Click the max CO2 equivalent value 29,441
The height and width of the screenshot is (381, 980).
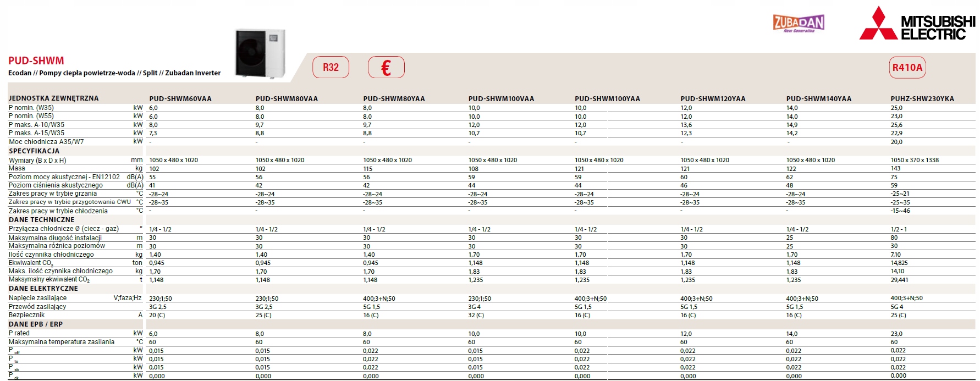point(899,280)
